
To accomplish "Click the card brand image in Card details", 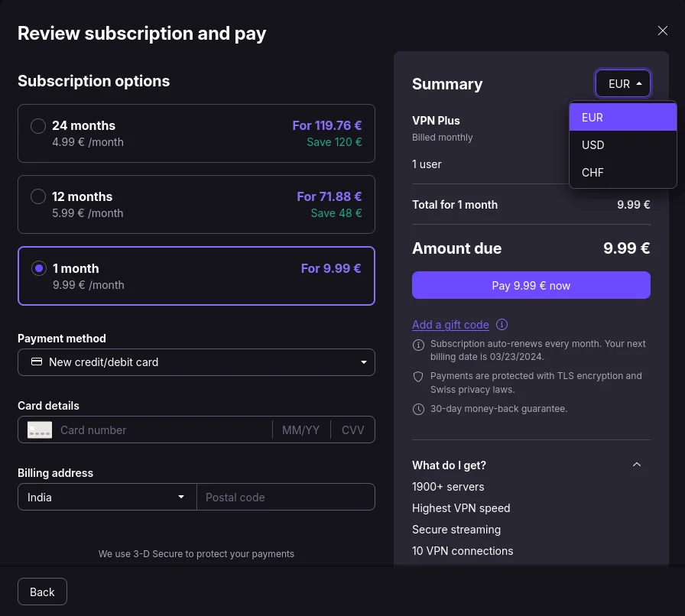I will (x=40, y=430).
